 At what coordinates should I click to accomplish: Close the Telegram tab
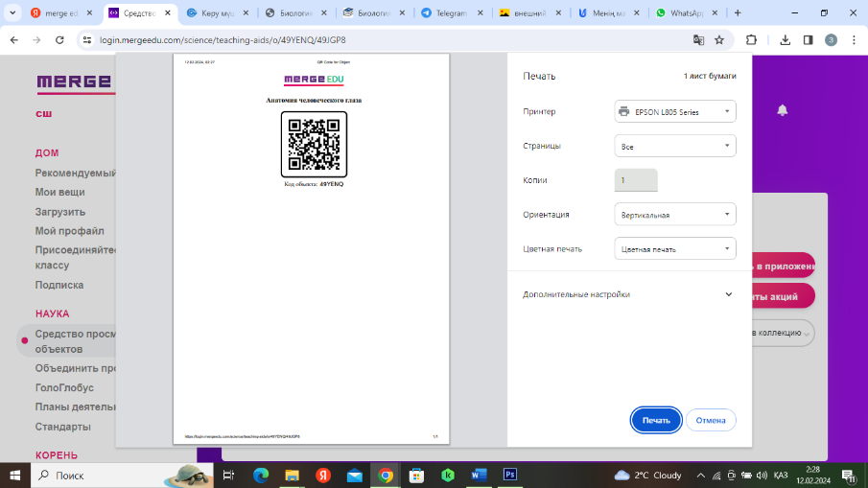pos(480,12)
